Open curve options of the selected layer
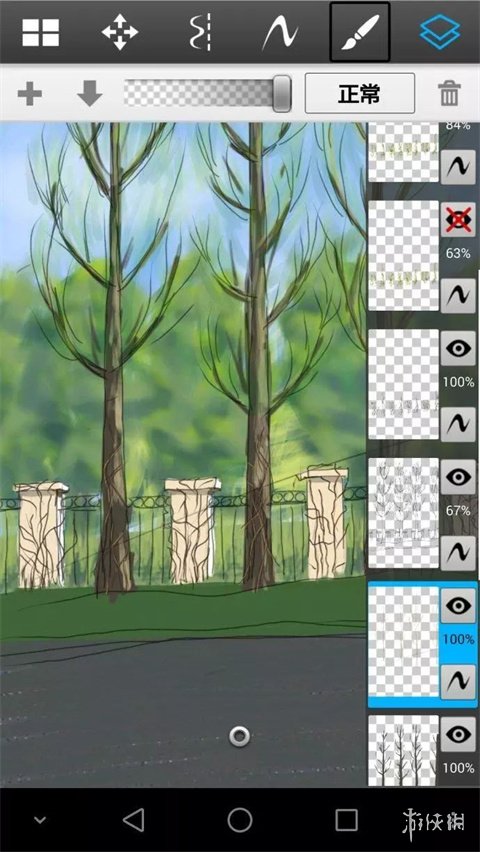Viewport: 480px width, 852px height. (x=458, y=682)
